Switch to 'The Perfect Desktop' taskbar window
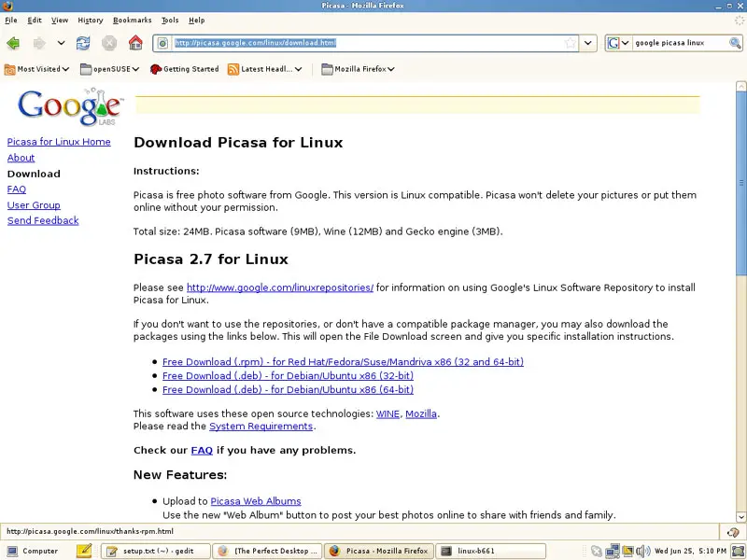The image size is (747, 560). click(267, 551)
